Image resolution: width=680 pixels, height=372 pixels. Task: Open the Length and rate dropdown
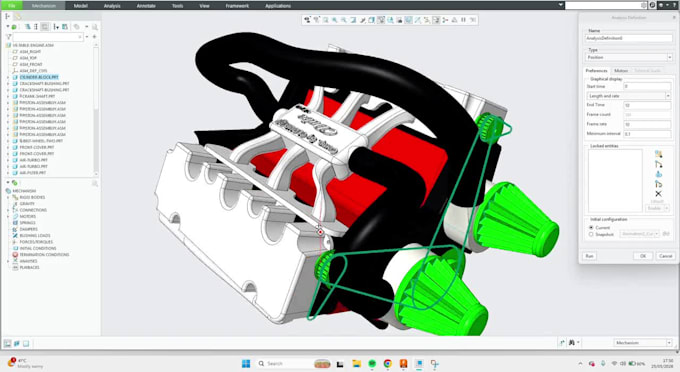(629, 95)
